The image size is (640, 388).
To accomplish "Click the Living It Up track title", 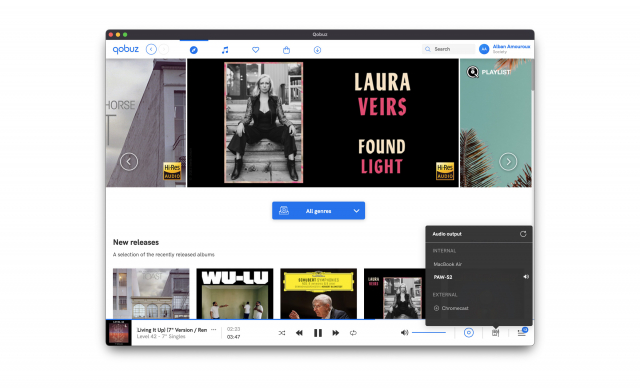I will tap(172, 330).
